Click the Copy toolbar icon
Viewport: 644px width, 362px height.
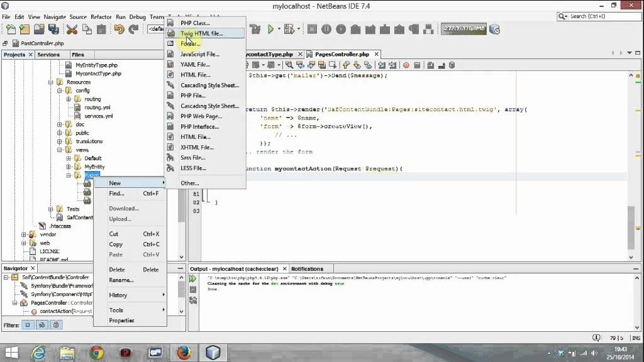click(87, 29)
